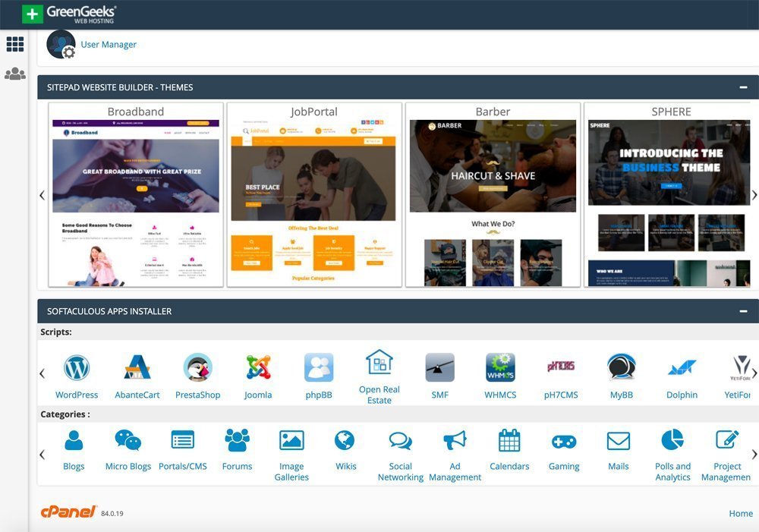Image resolution: width=759 pixels, height=532 pixels.
Task: Click the Calendars category label
Action: coord(509,466)
